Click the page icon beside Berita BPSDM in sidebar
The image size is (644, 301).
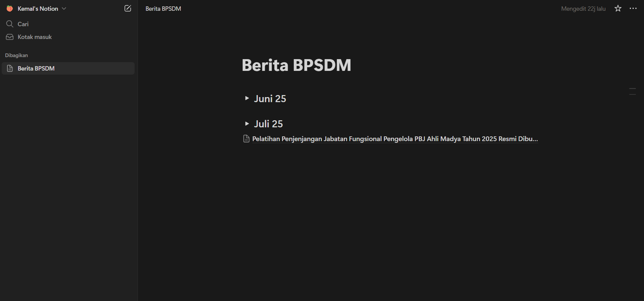tap(10, 69)
